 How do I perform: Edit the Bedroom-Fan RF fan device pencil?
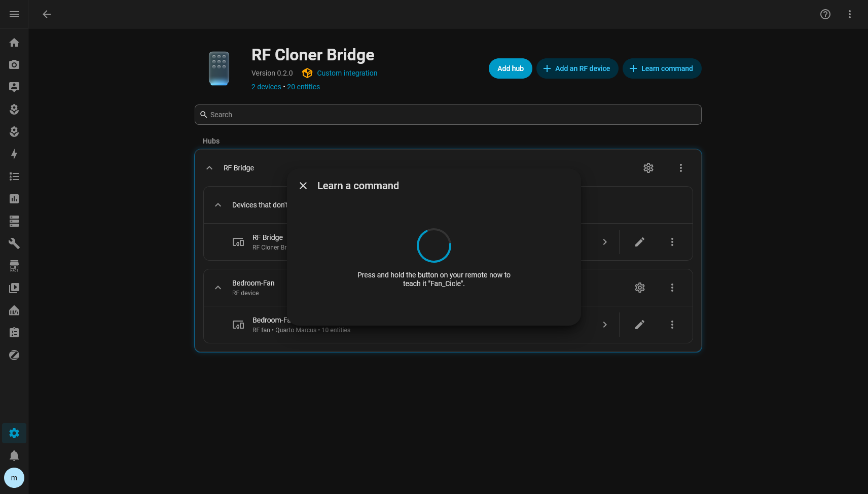[640, 325]
